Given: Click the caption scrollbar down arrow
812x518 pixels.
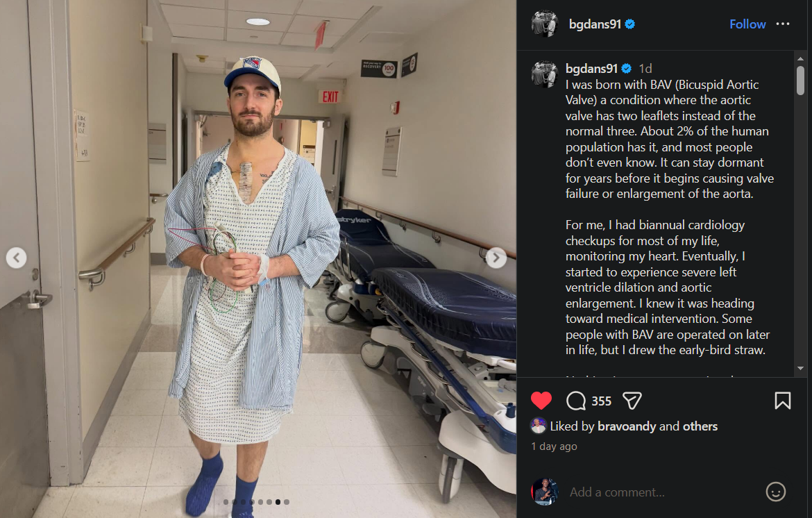Looking at the screenshot, I should (801, 368).
